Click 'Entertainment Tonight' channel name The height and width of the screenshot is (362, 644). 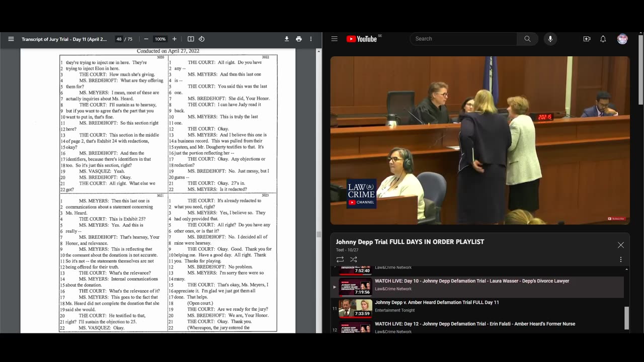[395, 310]
